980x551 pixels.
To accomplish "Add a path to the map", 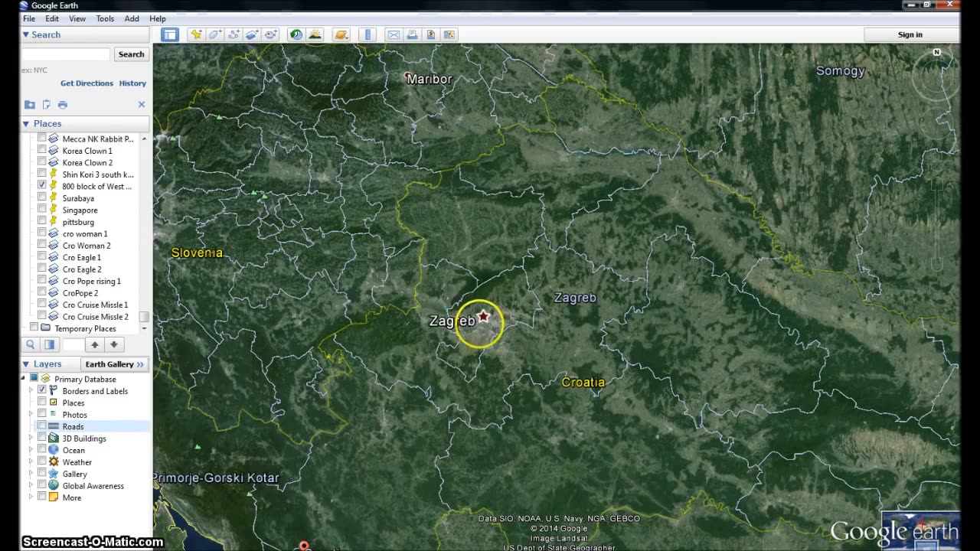I will 234,34.
